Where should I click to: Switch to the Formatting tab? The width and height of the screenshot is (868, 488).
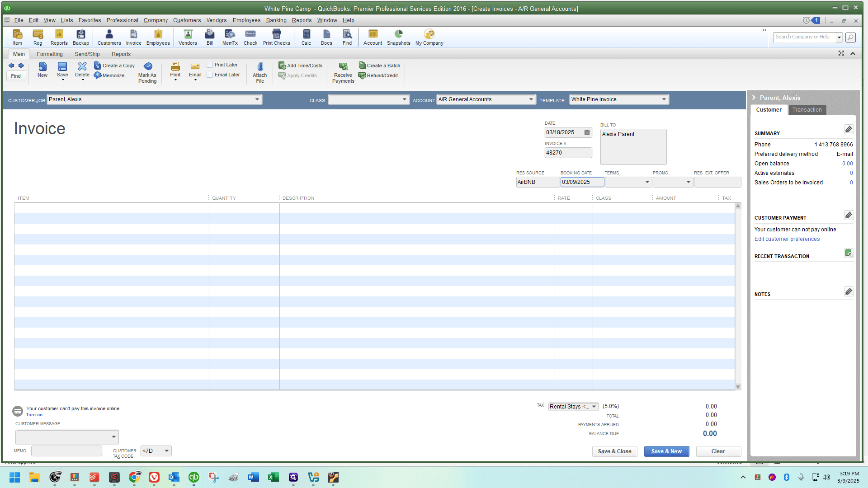[x=50, y=54]
